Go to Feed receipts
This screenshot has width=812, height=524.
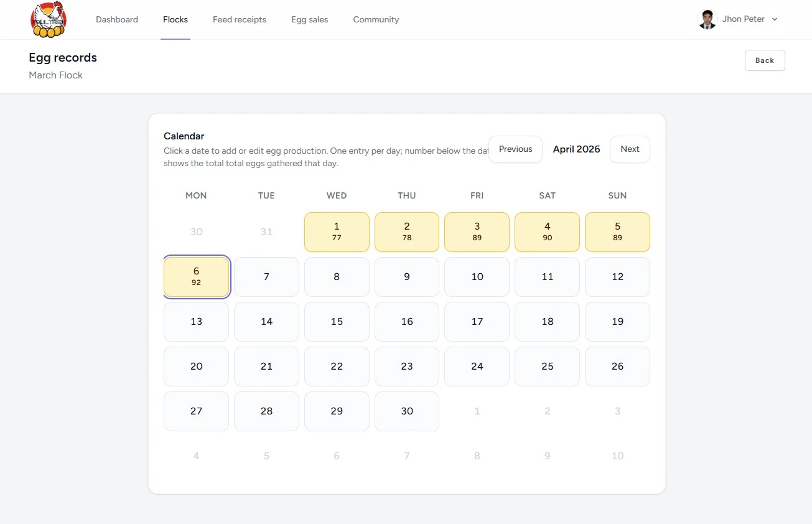pos(240,19)
